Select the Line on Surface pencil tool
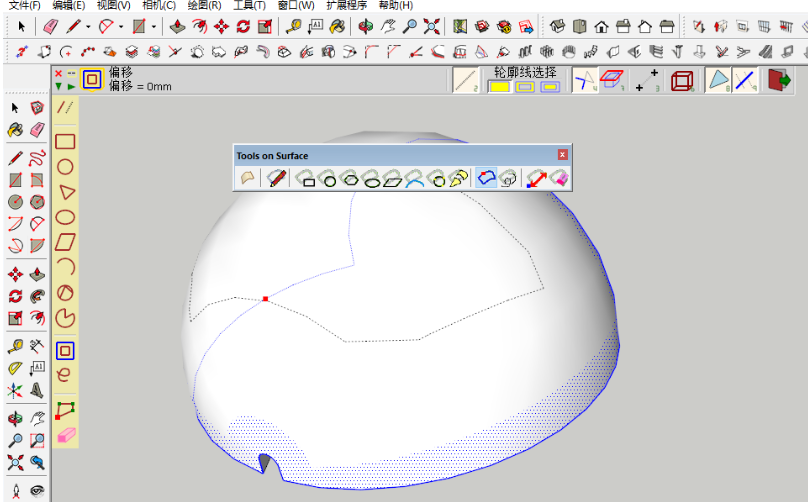Image resolution: width=808 pixels, height=502 pixels. coord(277,179)
